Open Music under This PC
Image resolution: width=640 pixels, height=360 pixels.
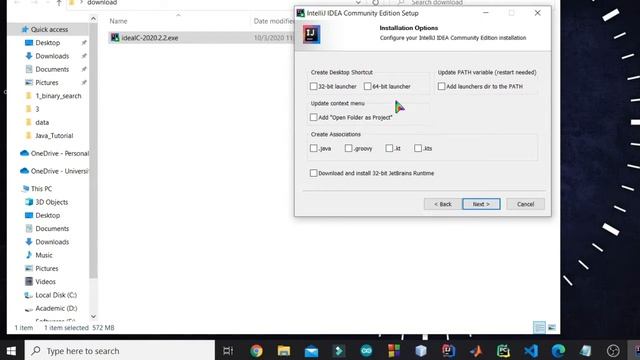[44, 255]
